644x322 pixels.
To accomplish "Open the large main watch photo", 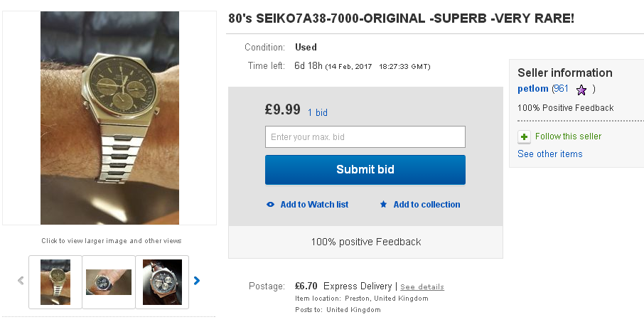I will pos(109,118).
